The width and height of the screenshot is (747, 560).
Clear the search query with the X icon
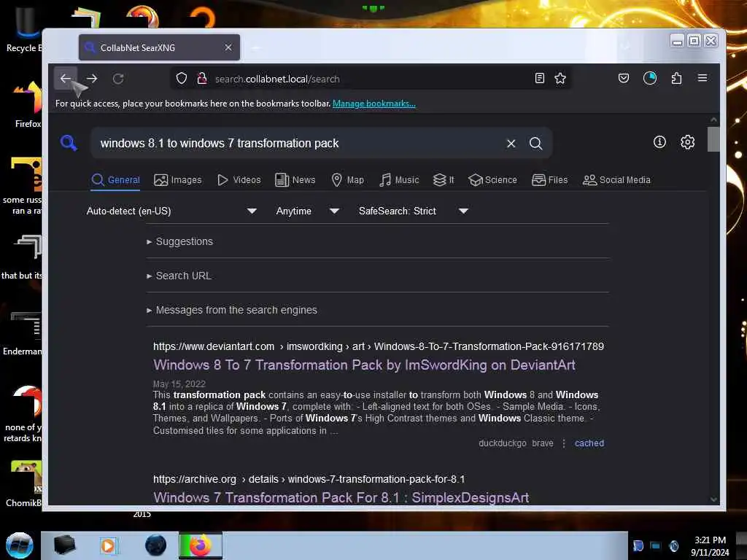511,144
